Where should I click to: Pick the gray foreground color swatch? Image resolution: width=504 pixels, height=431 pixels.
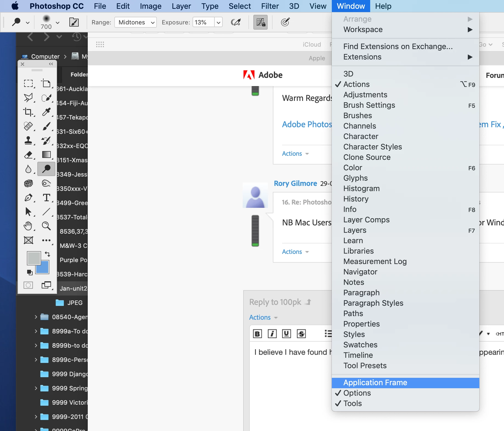(x=34, y=258)
